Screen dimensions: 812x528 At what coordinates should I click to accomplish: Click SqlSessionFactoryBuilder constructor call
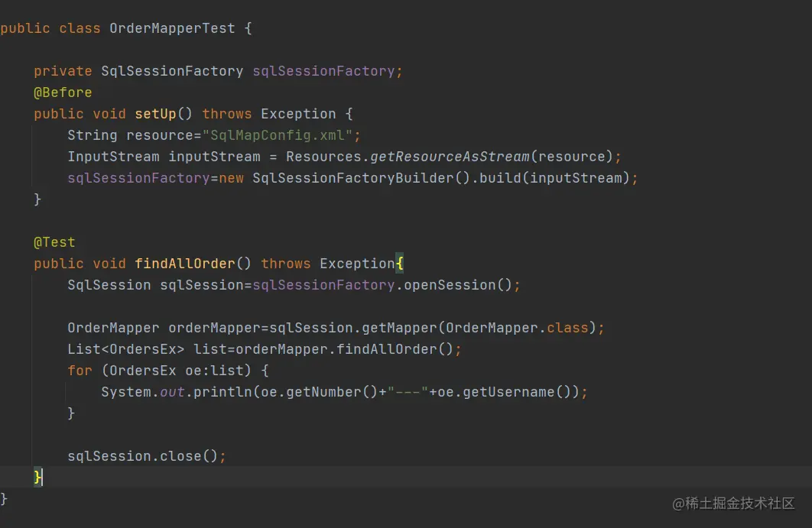352,178
